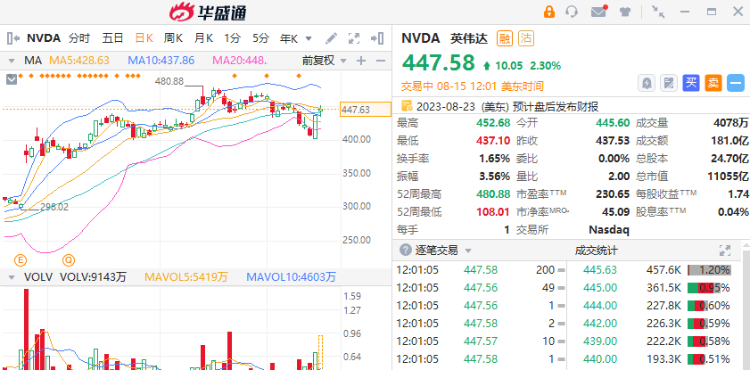The width and height of the screenshot is (750, 370).
Task: Toggle the chart markers checkbox icon
Action: click(x=11, y=79)
